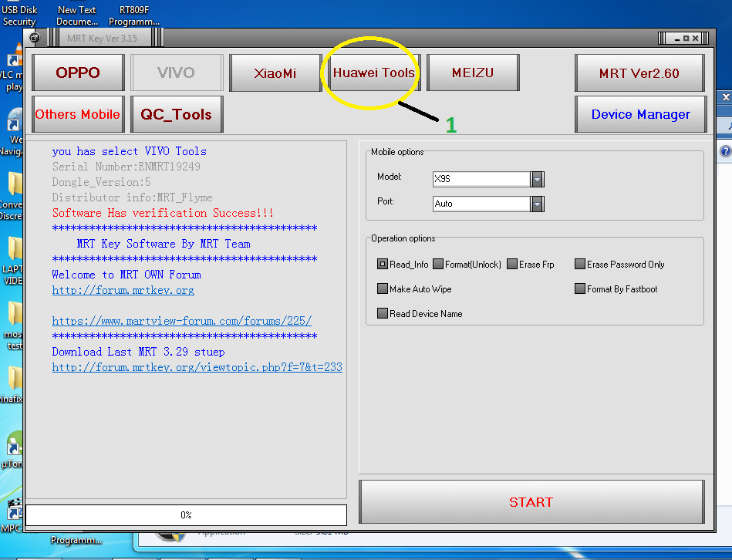Maximize the MRT Key window

tap(686, 39)
